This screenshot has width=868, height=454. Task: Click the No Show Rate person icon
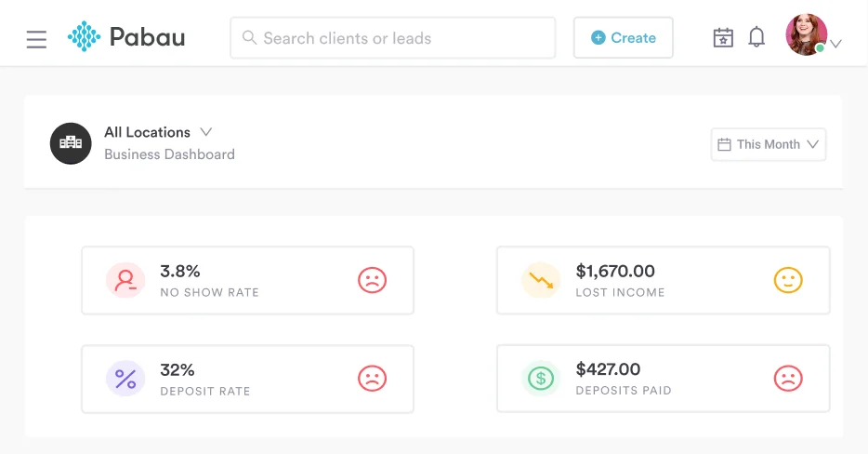(x=125, y=280)
